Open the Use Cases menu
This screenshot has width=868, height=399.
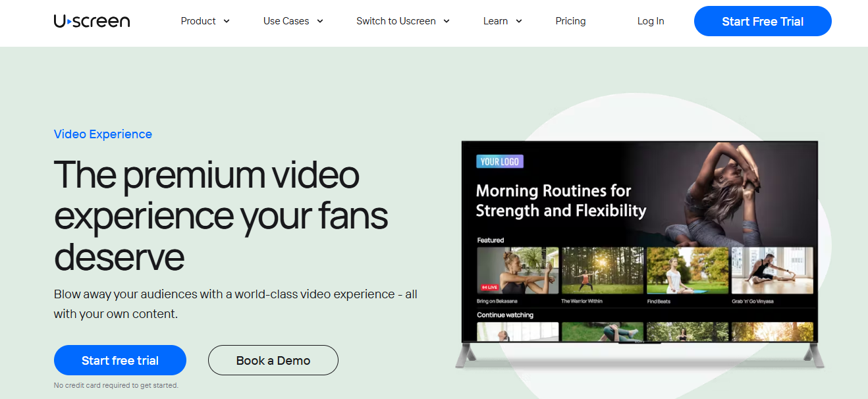286,21
